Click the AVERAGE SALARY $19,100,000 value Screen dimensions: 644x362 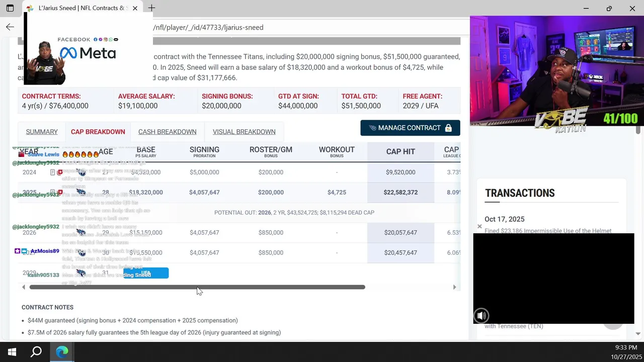tap(138, 106)
